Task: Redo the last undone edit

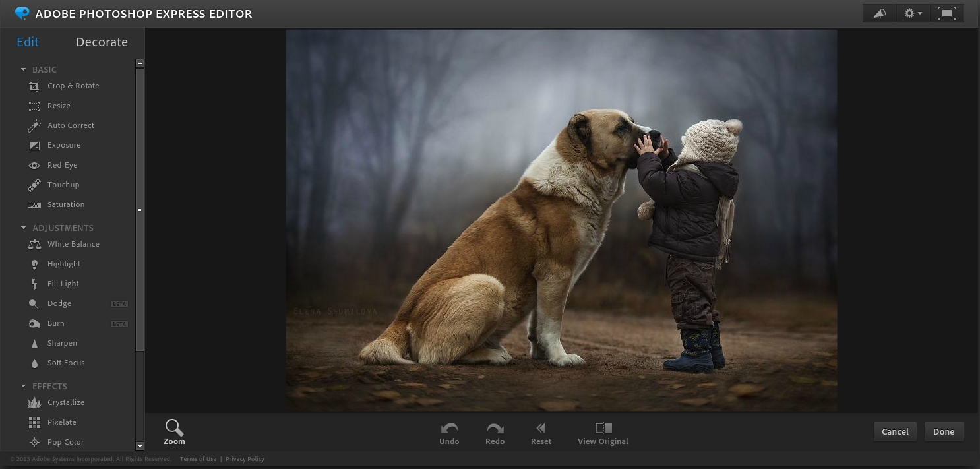Action: coord(495,433)
